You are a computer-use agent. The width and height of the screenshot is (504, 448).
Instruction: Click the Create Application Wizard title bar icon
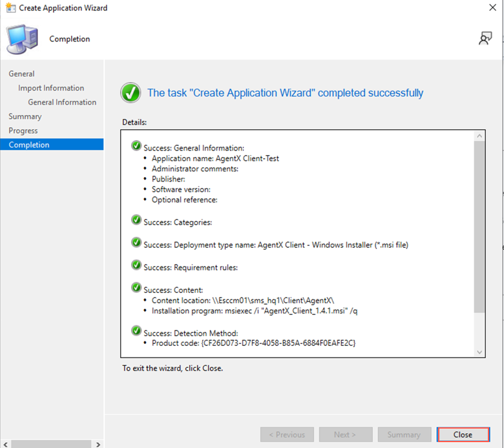click(10, 8)
